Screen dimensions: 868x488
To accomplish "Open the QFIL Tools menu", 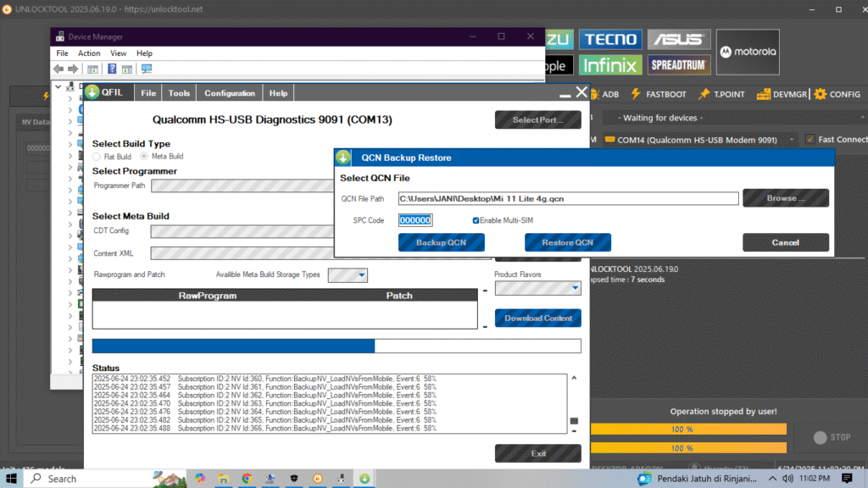I will coord(179,93).
